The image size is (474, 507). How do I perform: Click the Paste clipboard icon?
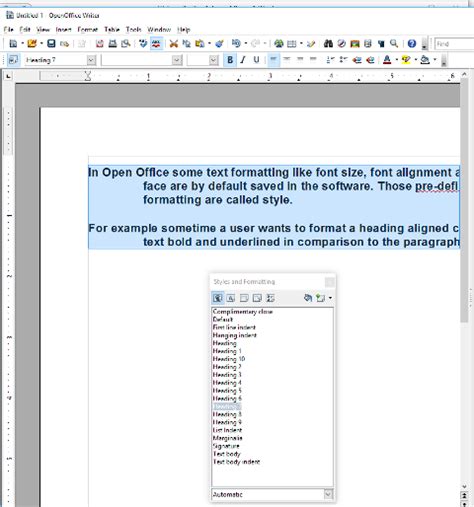click(200, 43)
